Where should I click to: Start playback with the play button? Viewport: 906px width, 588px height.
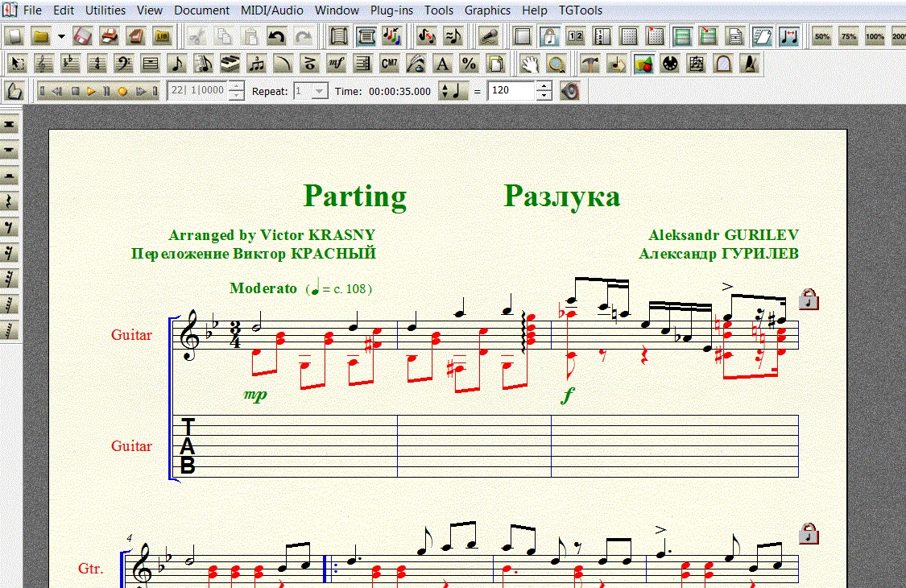[x=91, y=91]
